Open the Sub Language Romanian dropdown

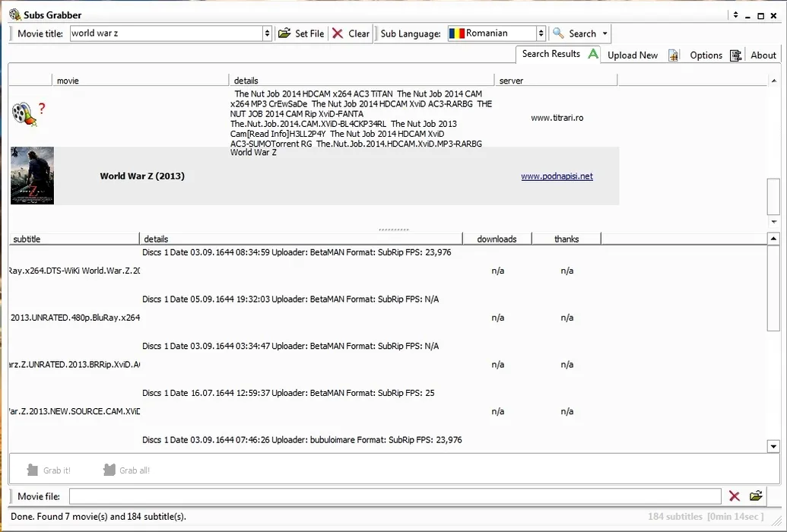point(541,33)
